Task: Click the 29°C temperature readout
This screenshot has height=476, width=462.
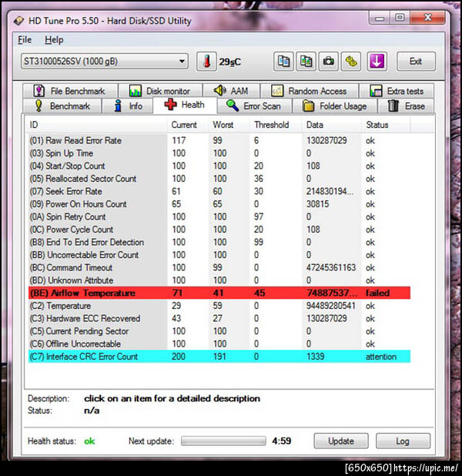Action: pyautogui.click(x=229, y=62)
